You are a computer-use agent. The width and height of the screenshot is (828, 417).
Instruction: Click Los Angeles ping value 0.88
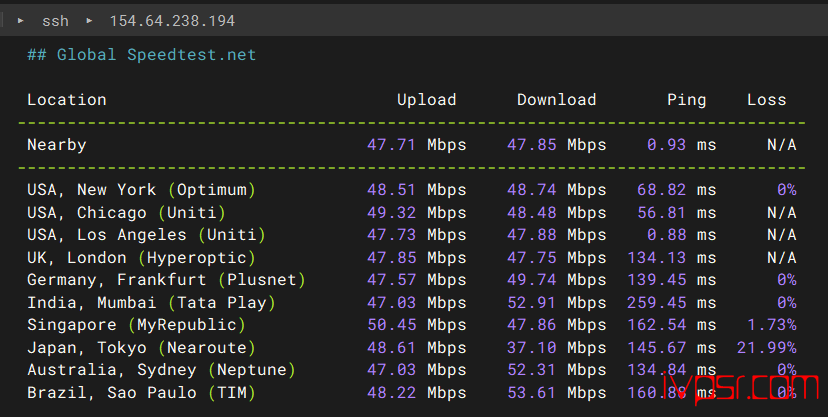(666, 235)
